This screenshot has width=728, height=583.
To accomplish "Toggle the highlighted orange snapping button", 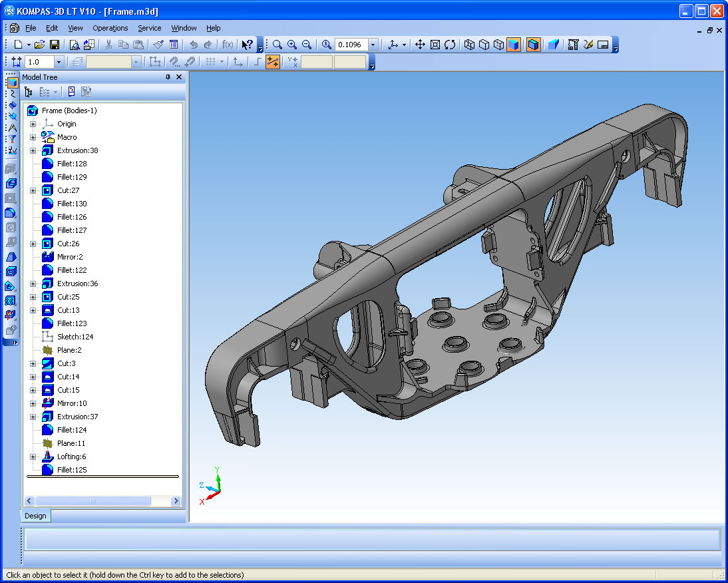I will click(273, 62).
